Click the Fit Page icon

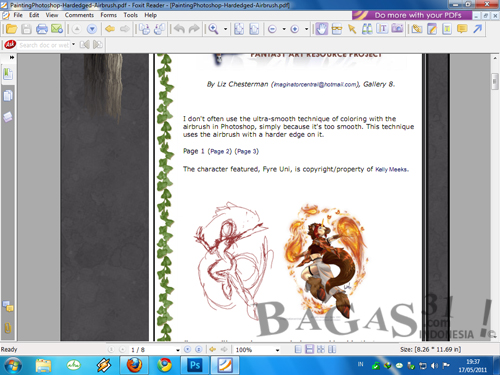(239, 29)
